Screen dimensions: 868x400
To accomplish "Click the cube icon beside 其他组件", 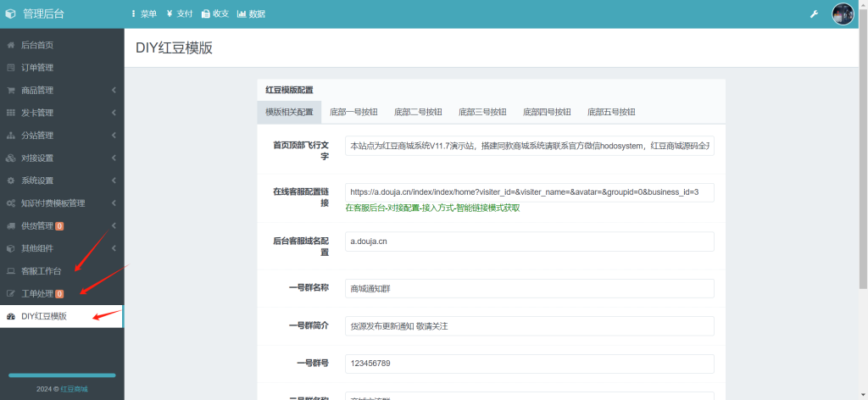I will 10,248.
